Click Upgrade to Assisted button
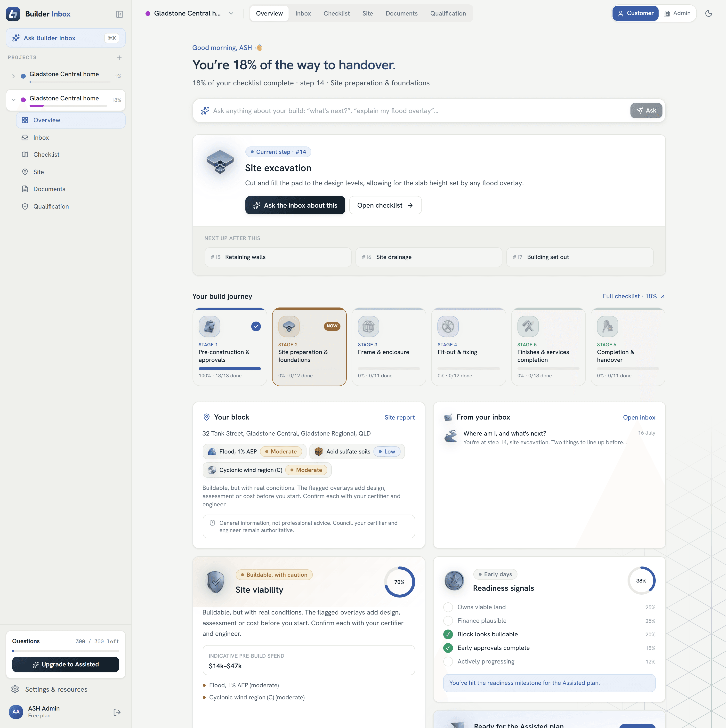The image size is (726, 728). (x=65, y=664)
